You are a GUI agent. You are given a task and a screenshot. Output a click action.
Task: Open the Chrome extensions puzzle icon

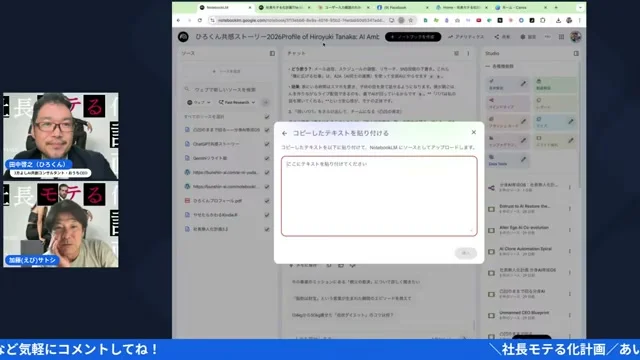click(543, 20)
